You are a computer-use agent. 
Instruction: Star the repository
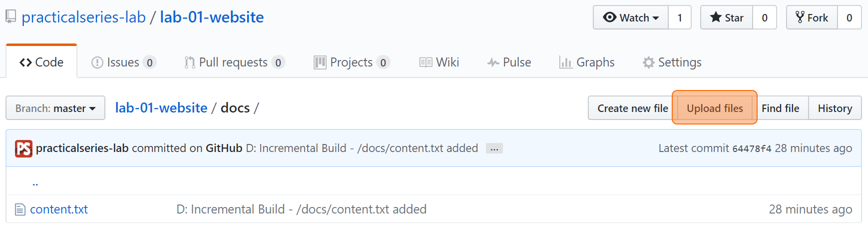(727, 17)
